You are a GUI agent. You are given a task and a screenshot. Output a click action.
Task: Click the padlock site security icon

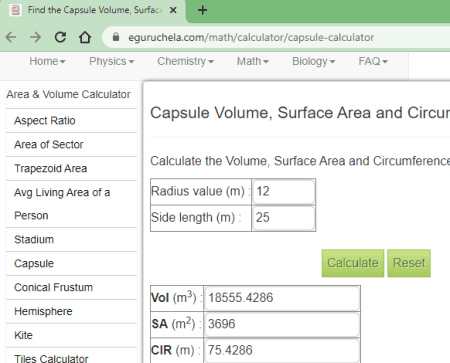tap(116, 37)
